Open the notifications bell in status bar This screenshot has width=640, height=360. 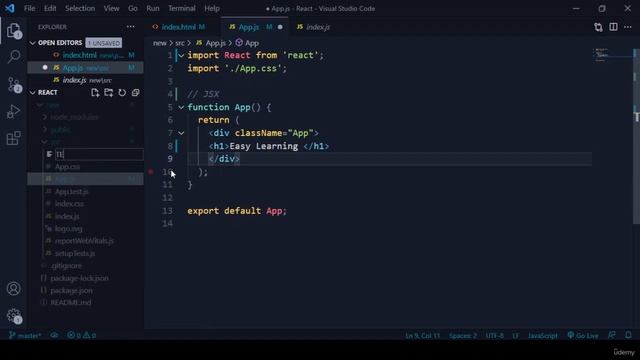[629, 336]
